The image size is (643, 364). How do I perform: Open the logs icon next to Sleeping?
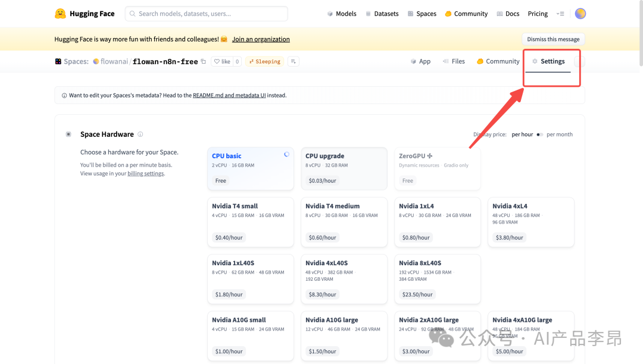[x=293, y=61]
